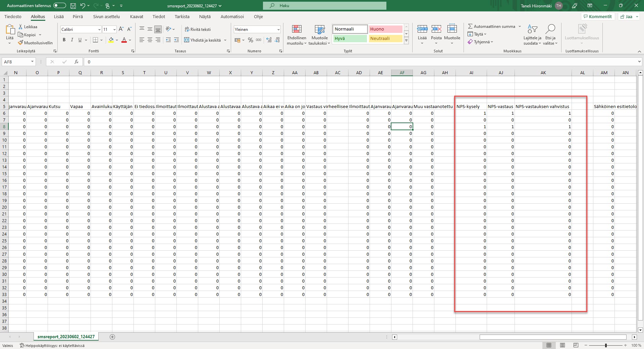Expand the Name Box dropdown
The image size is (644, 349).
tap(32, 62)
